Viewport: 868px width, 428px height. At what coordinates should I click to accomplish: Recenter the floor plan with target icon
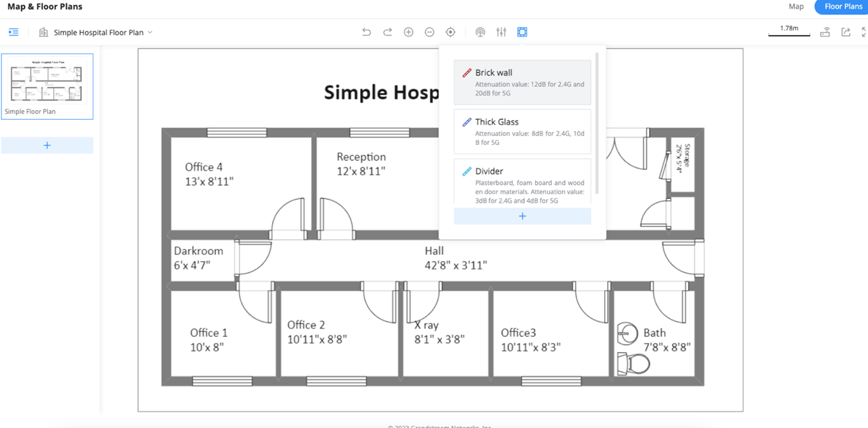[x=451, y=32]
